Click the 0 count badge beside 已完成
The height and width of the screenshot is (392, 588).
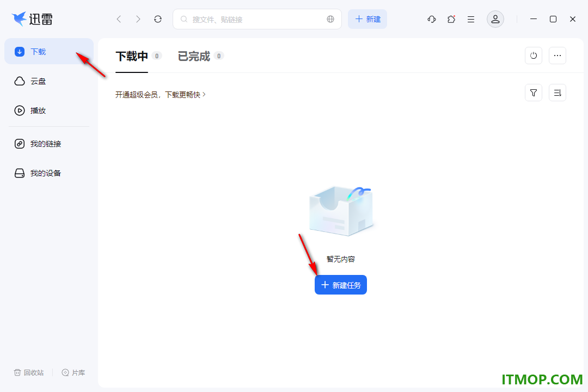pos(219,56)
